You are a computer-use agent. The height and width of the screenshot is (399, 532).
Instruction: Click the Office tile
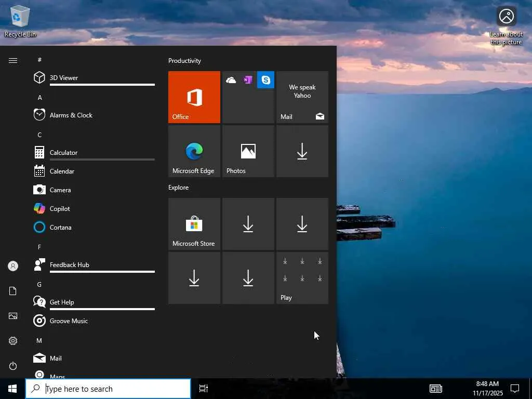point(194,97)
